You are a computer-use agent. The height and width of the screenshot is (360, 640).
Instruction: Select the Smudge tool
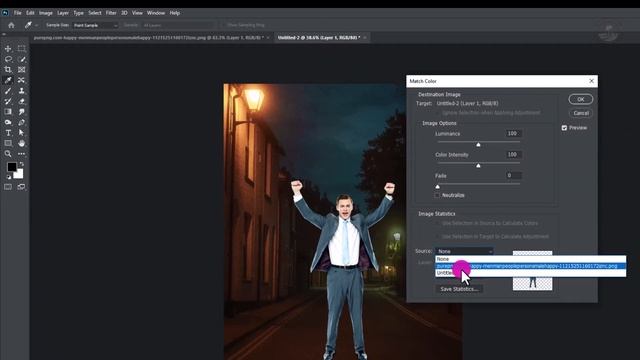tap(22, 111)
